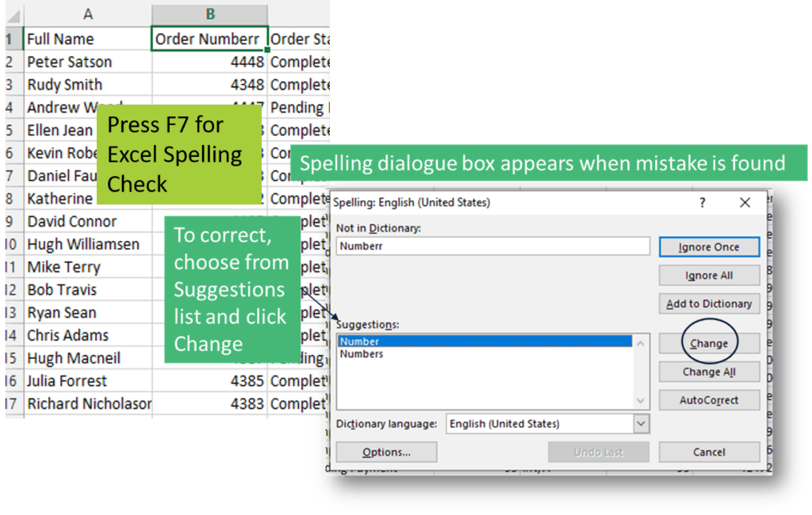
Task: Select row 16 header
Action: pos(14,380)
